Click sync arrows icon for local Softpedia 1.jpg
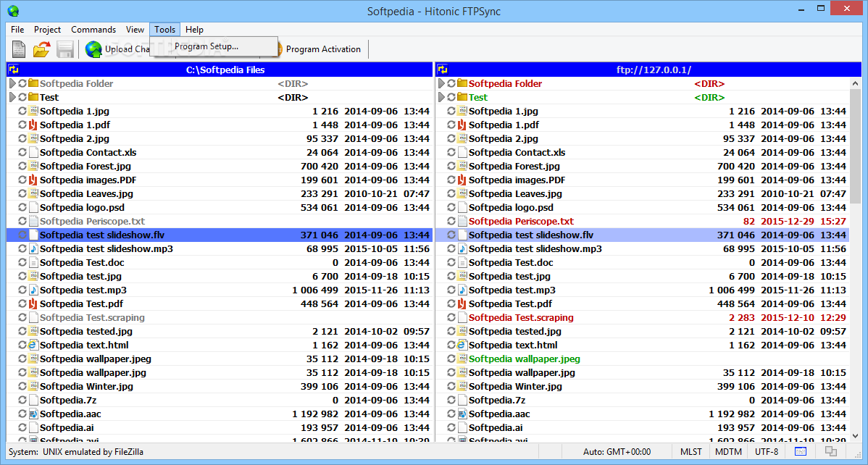868x465 pixels. click(x=22, y=112)
